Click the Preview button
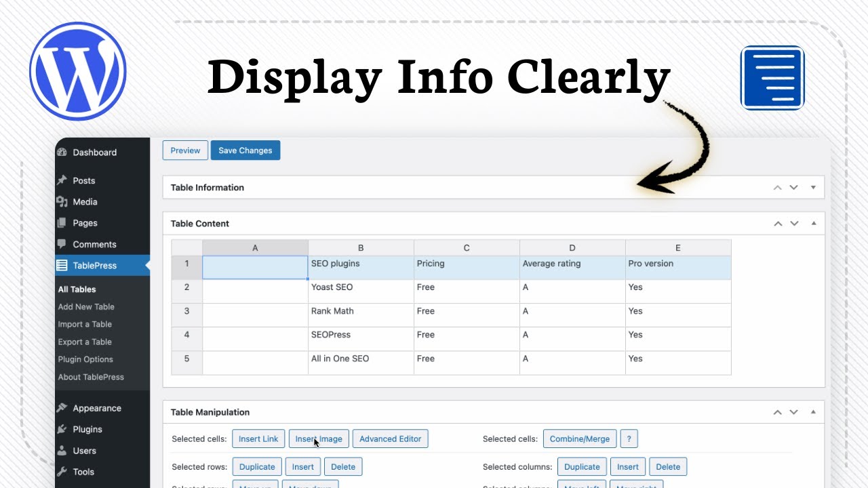The width and height of the screenshot is (868, 488). (185, 150)
